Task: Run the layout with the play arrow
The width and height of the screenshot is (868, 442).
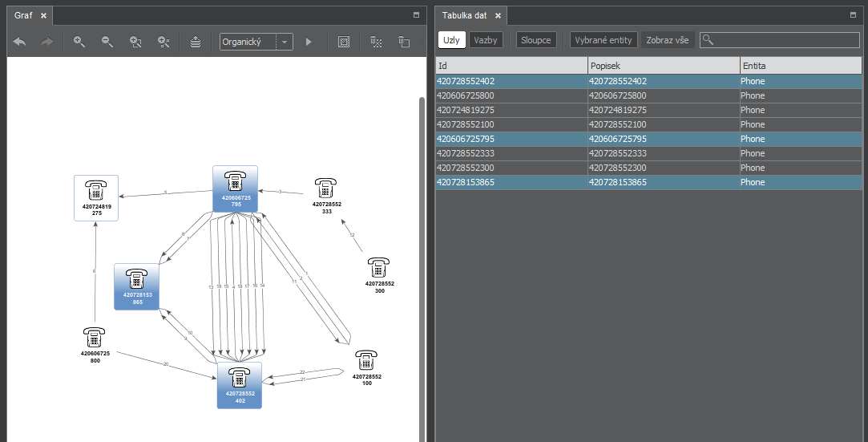Action: tap(309, 42)
